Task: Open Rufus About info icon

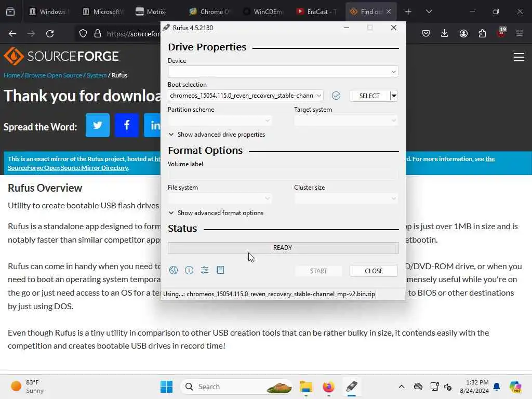Action: click(x=189, y=270)
